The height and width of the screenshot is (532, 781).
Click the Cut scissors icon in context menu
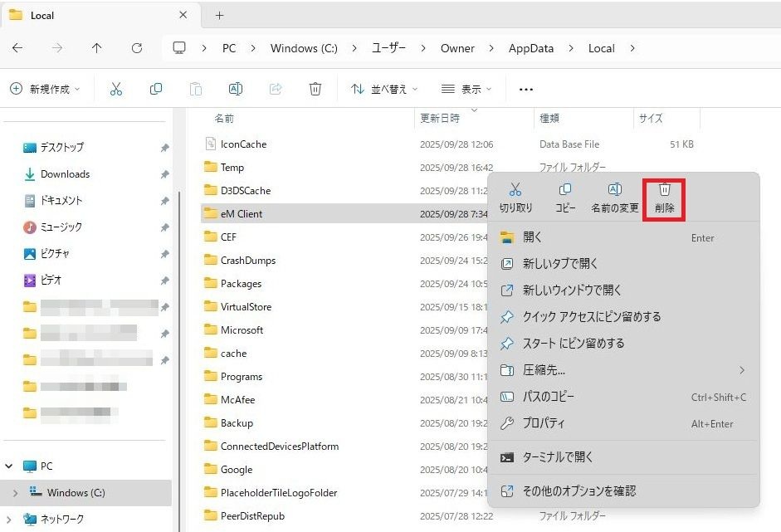[515, 191]
